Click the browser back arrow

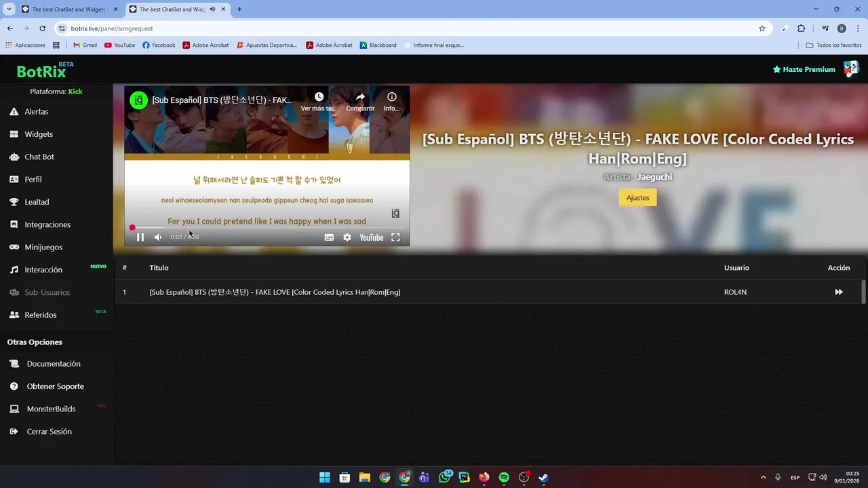9,28
